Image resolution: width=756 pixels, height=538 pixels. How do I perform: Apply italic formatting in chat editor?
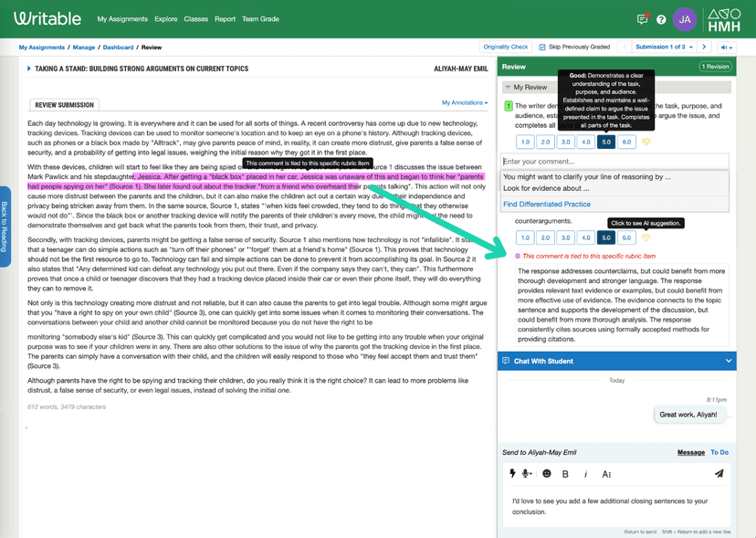tap(585, 474)
